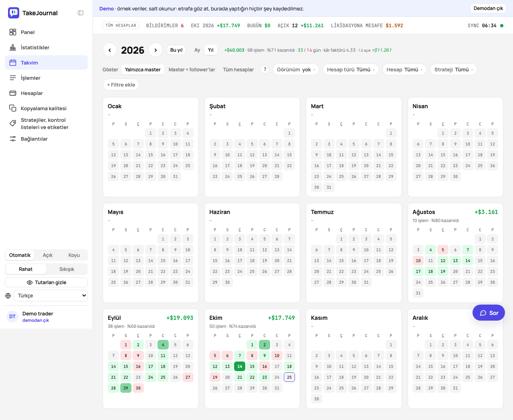Open the Sor chat button
This screenshot has height=420, width=513.
tap(489, 313)
